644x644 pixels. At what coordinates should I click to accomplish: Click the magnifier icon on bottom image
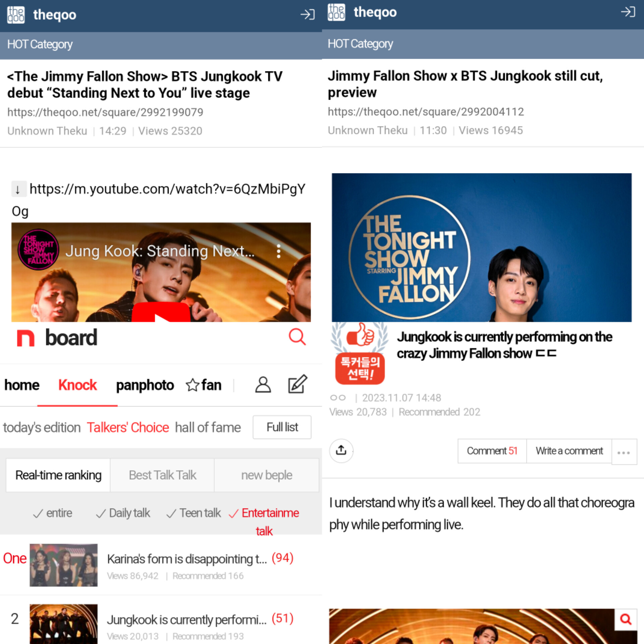[x=626, y=619]
